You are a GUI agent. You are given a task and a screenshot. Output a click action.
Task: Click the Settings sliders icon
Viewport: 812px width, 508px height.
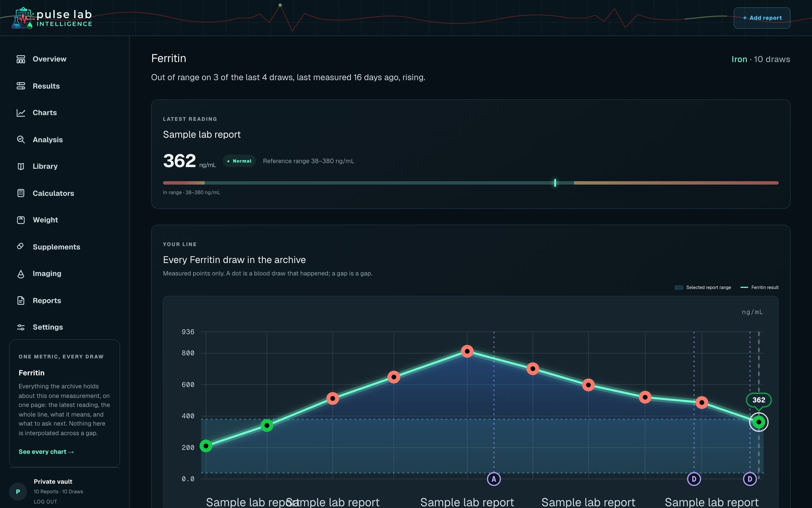pos(21,327)
